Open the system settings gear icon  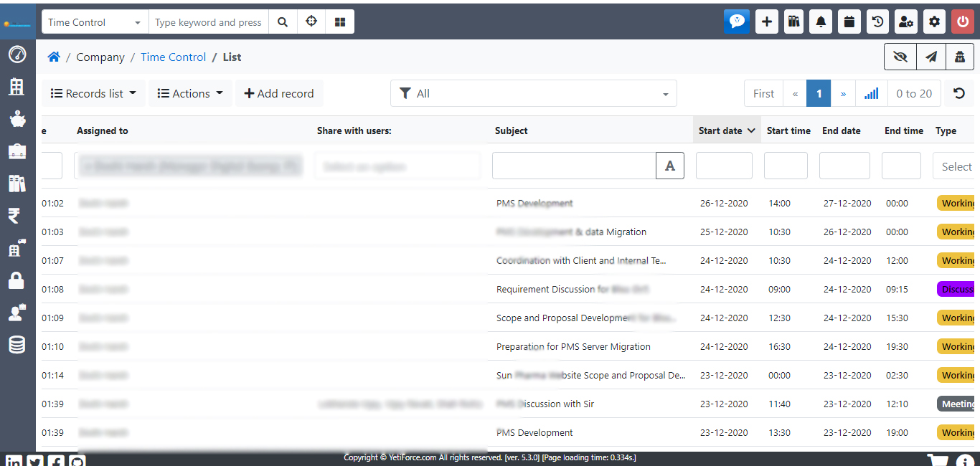click(934, 22)
